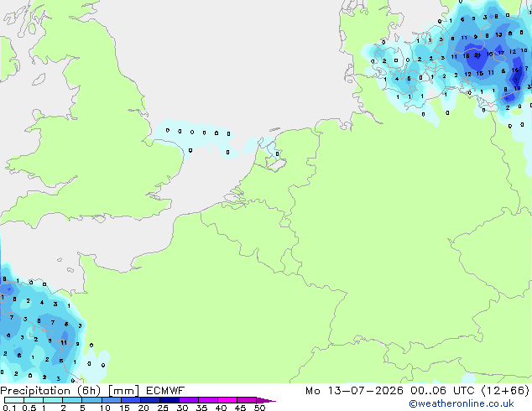Click the 1–2 mm legend color swatch
Screen dimensions: 532x411
53,400
